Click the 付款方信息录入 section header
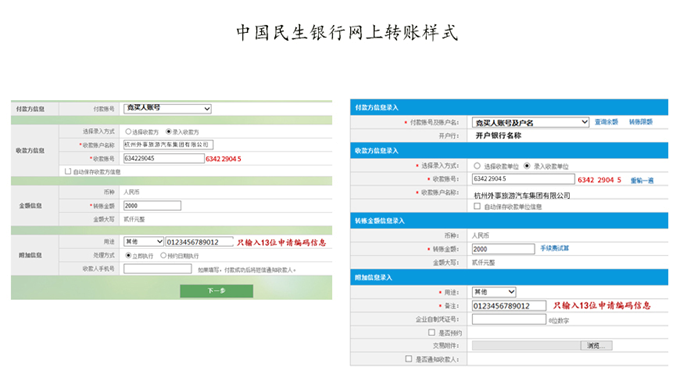The width and height of the screenshot is (680, 385). click(509, 108)
